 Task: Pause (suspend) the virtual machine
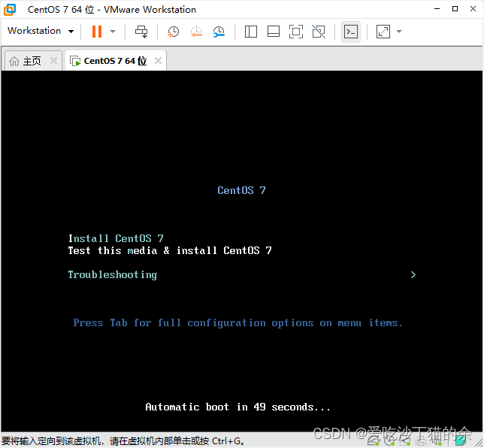97,31
